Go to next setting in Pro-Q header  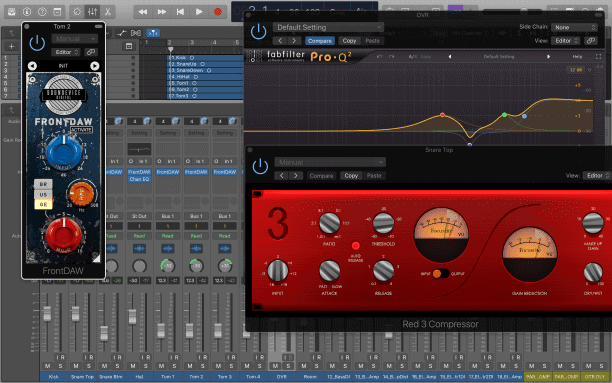(x=294, y=41)
